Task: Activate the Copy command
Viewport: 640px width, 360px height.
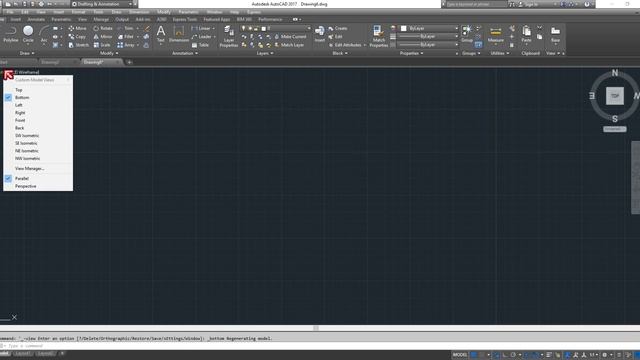Action: [x=77, y=37]
